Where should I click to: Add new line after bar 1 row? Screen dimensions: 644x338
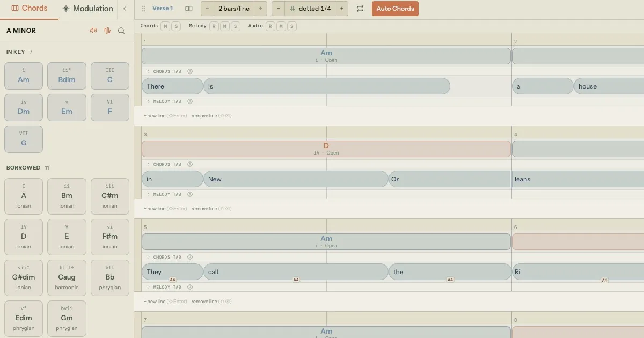tap(165, 116)
